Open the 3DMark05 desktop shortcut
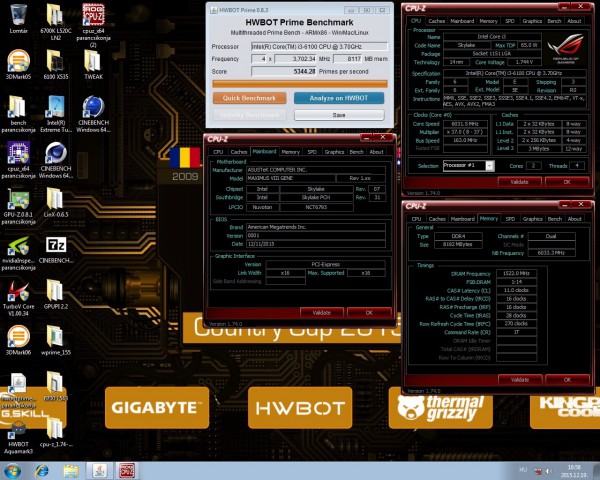This screenshot has width=600, height=480. pos(18,64)
